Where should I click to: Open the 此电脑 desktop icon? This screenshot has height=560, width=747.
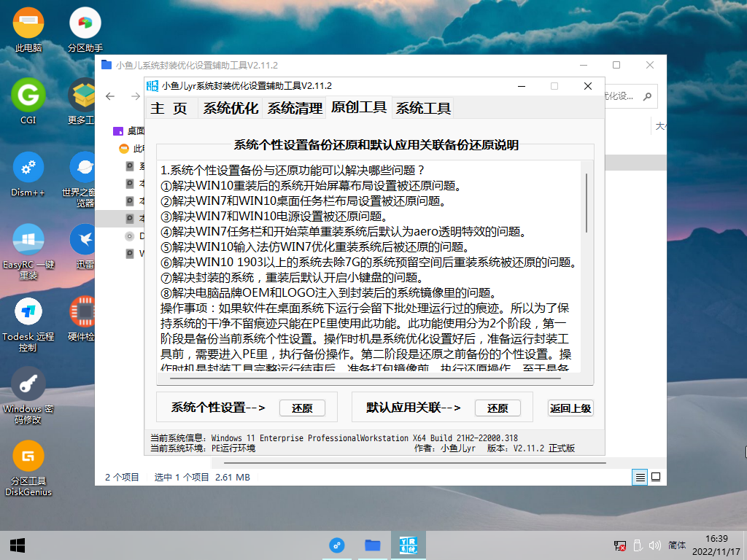click(x=28, y=29)
